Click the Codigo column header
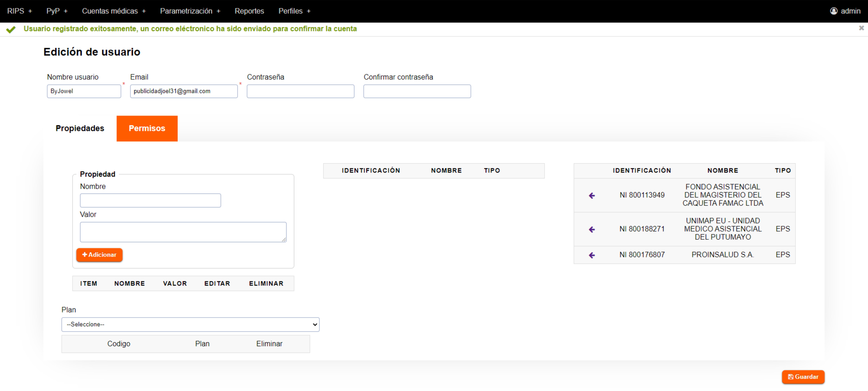 coord(119,344)
